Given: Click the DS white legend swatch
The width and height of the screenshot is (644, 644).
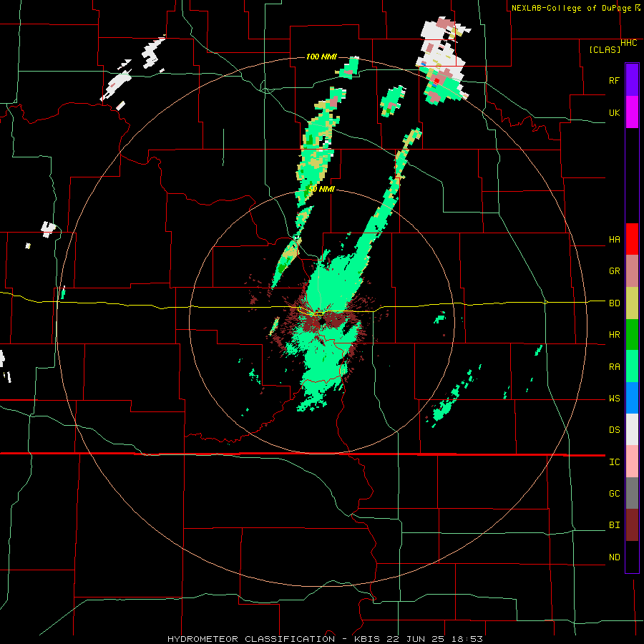Looking at the screenshot, I should (x=632, y=429).
